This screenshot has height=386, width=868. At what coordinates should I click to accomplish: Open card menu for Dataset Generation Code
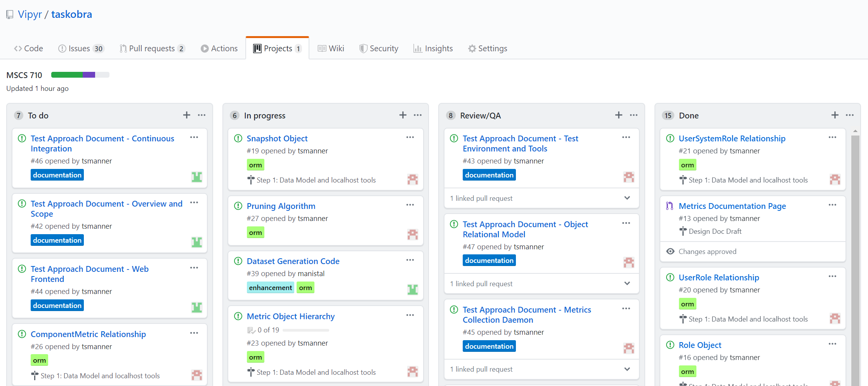410,260
